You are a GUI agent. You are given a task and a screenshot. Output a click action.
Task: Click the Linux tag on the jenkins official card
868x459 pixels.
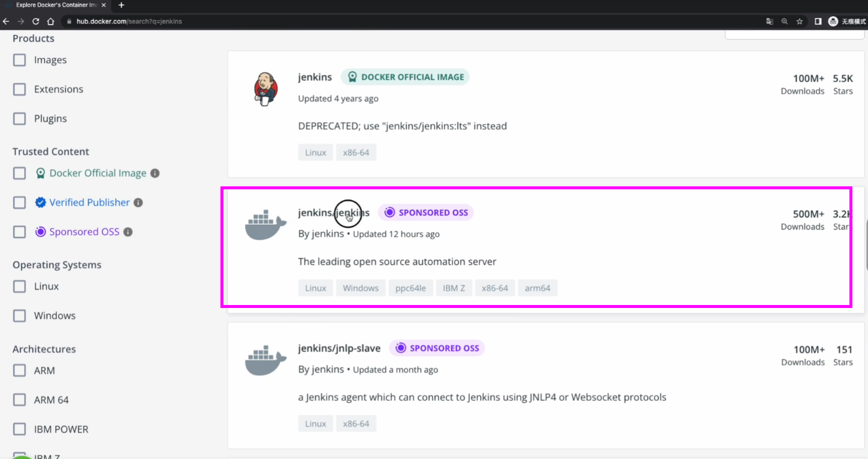coord(316,152)
